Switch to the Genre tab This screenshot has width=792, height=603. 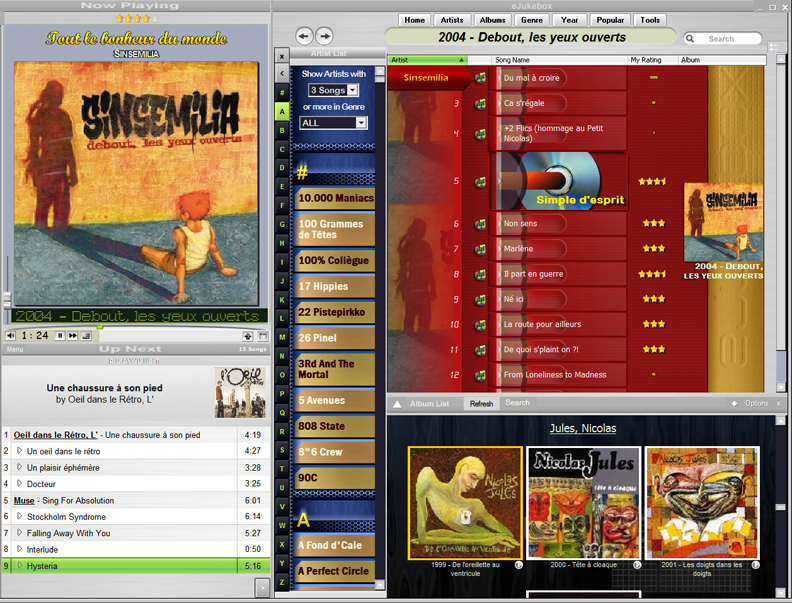pyautogui.click(x=532, y=20)
